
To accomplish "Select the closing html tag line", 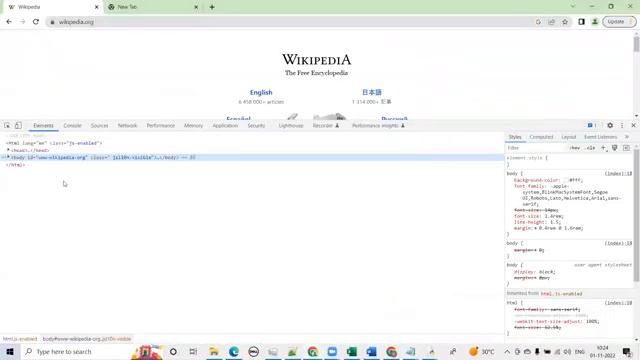I will click(16, 165).
